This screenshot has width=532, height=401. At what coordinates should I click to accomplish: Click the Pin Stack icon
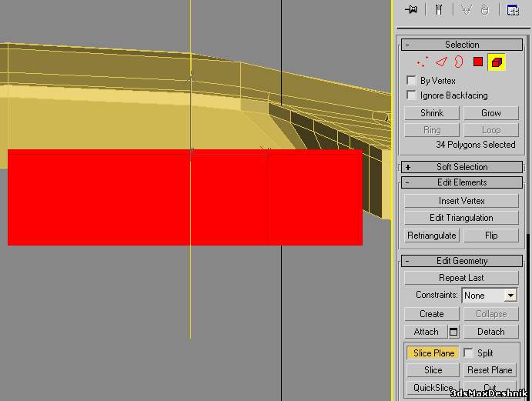coord(411,9)
